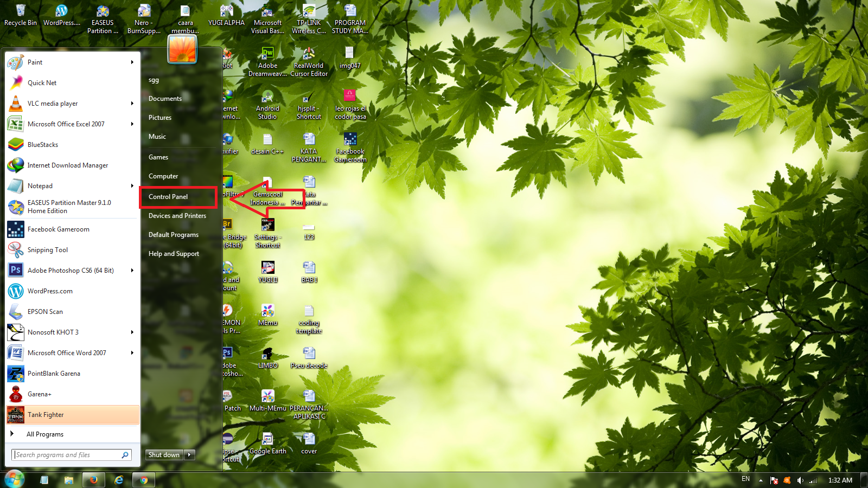Screen dimensions: 868x488
Task: Expand the Nonosoft KHOT 3 jump list arrow
Action: pos(132,332)
